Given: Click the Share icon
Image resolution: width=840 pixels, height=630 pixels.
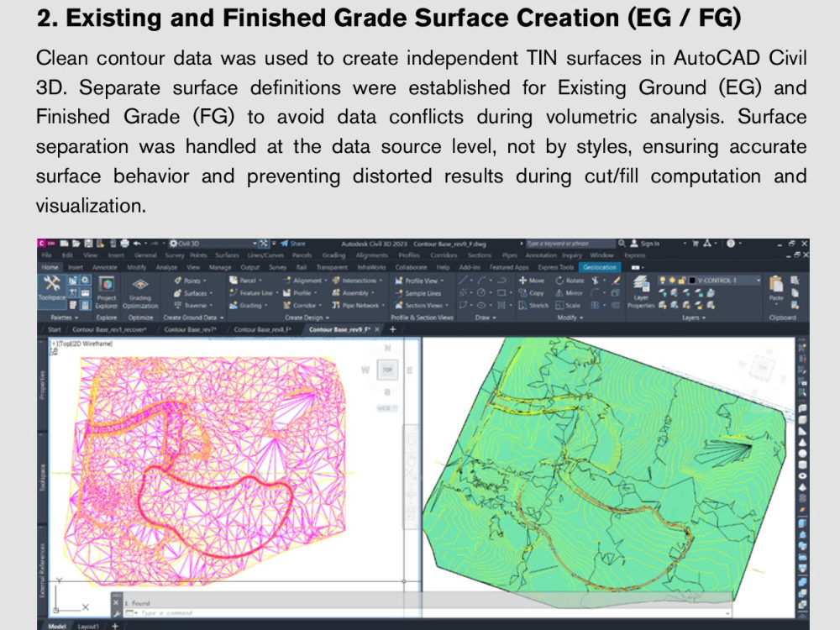Looking at the screenshot, I should point(292,244).
